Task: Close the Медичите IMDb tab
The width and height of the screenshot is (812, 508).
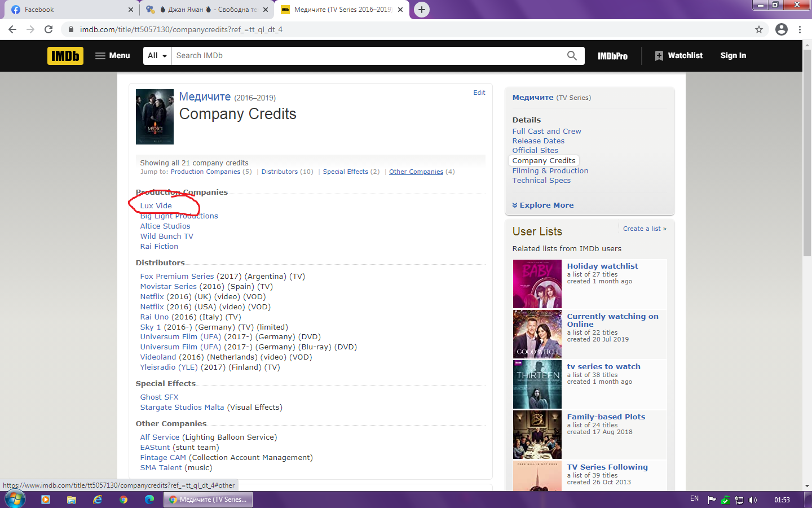Action: click(400, 10)
